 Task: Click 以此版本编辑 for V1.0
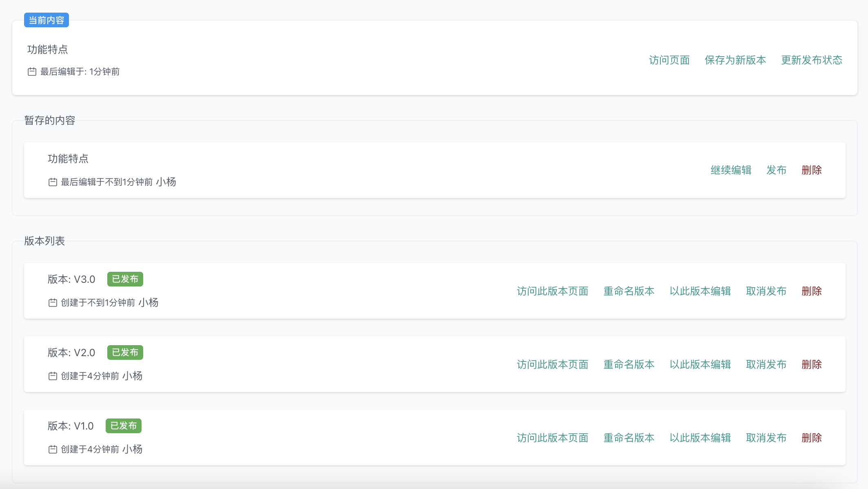[700, 438]
